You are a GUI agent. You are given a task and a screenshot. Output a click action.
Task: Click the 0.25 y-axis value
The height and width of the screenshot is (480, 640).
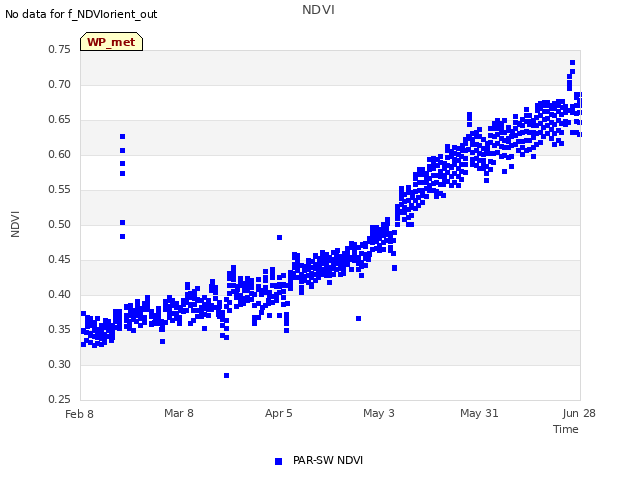point(59,399)
